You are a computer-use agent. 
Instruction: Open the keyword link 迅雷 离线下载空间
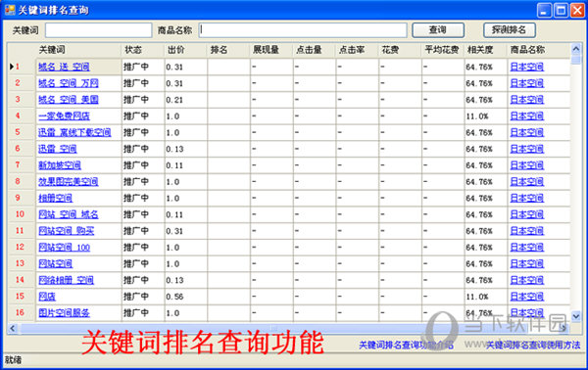74,132
